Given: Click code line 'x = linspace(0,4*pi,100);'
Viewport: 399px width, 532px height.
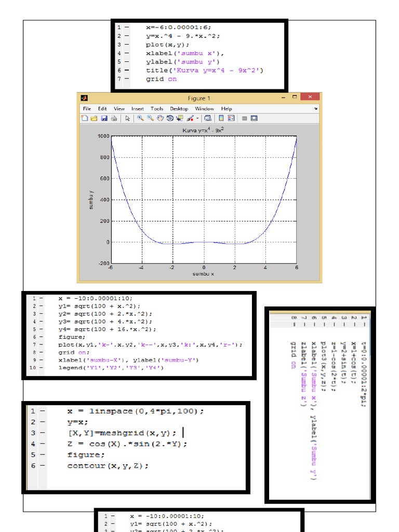Looking at the screenshot, I should point(136,411).
